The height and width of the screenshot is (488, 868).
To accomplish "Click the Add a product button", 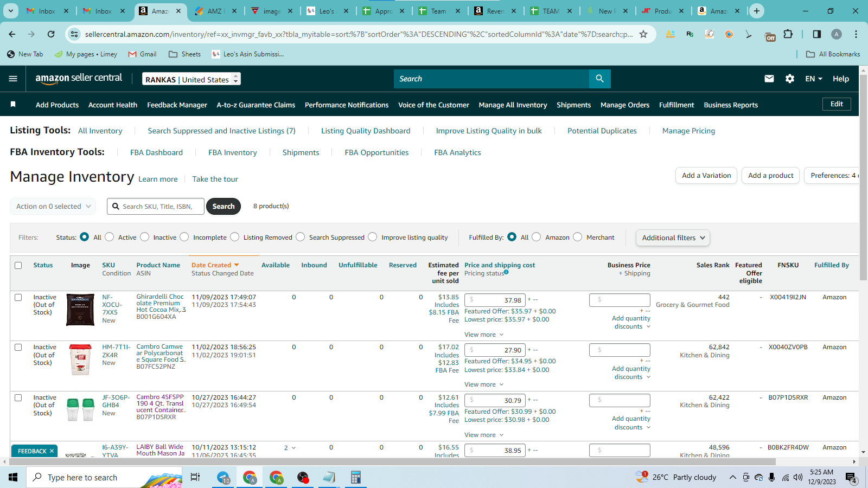I will pyautogui.click(x=770, y=175).
